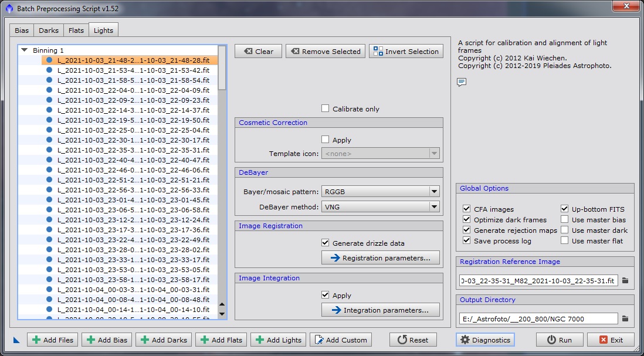Open Registration parameters dialog

click(x=380, y=257)
